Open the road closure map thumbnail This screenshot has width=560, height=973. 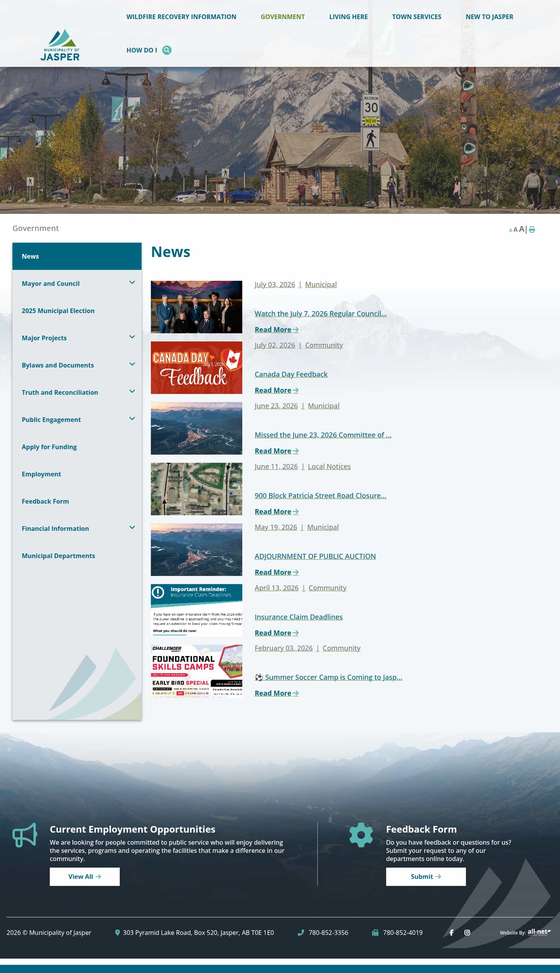(x=196, y=489)
